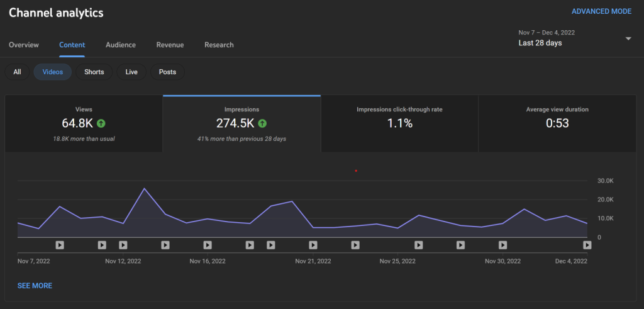644x309 pixels.
Task: Select the Posts filter chip
Action: click(167, 72)
